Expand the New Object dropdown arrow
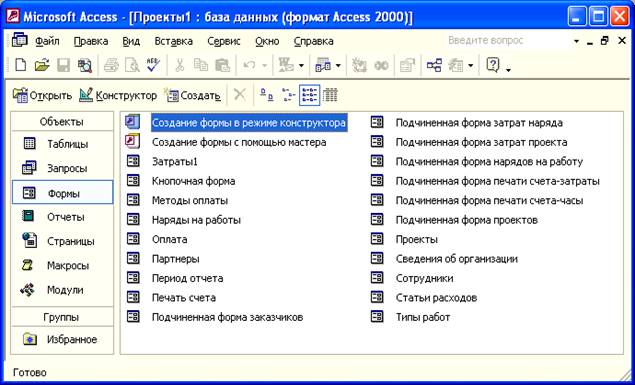This screenshot has height=385, width=635. (470, 66)
